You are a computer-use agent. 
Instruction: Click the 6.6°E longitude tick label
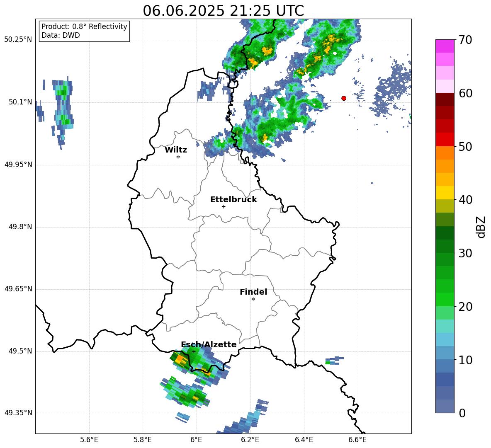pos(357,440)
